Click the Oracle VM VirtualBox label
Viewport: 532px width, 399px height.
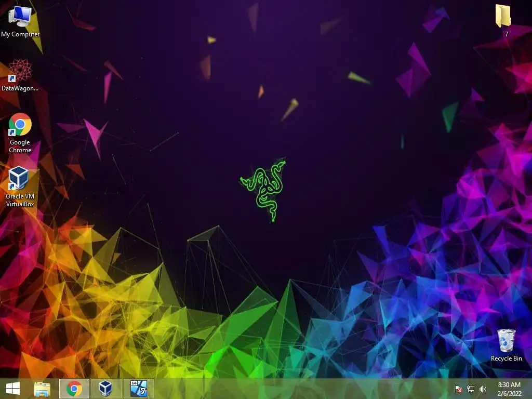click(20, 200)
